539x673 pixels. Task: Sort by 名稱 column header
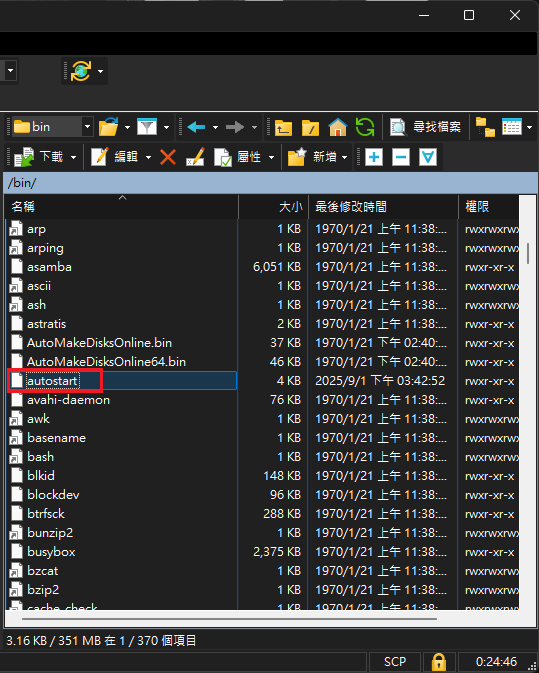tap(122, 207)
